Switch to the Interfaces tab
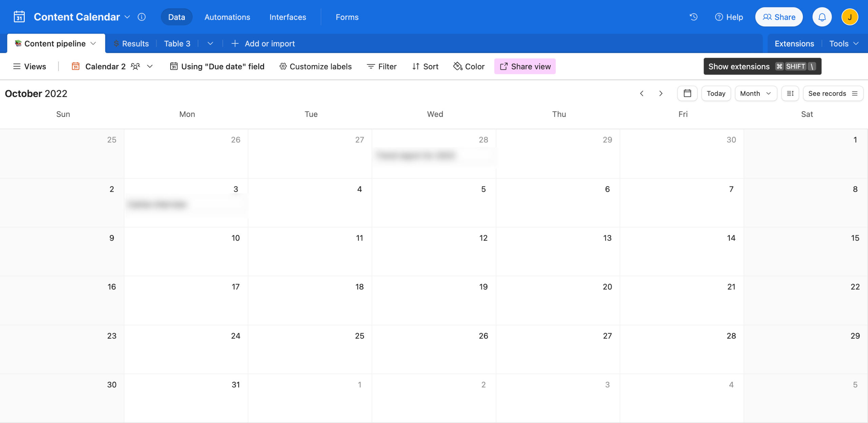 [288, 17]
